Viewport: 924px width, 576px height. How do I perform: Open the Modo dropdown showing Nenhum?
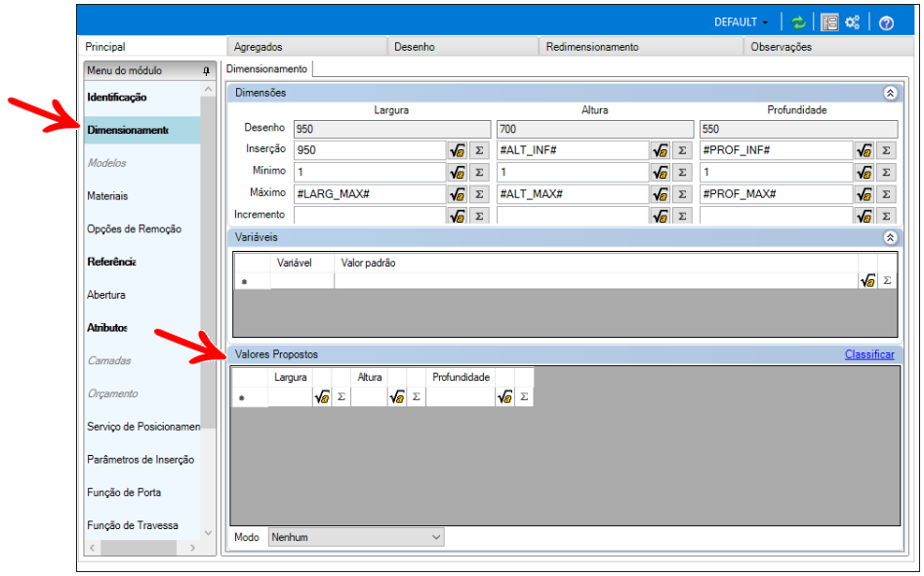click(356, 537)
